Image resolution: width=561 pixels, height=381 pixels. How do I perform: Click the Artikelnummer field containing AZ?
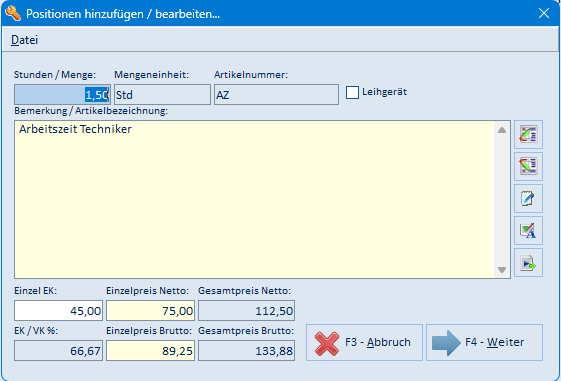(276, 94)
